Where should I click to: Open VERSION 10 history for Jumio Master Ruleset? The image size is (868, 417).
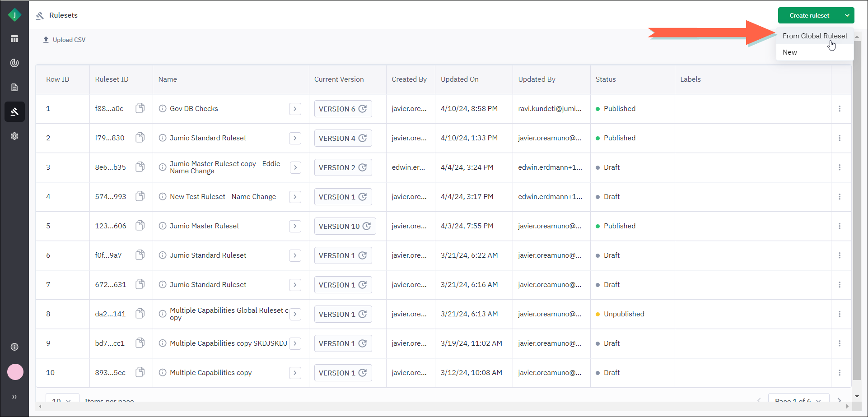pyautogui.click(x=345, y=226)
